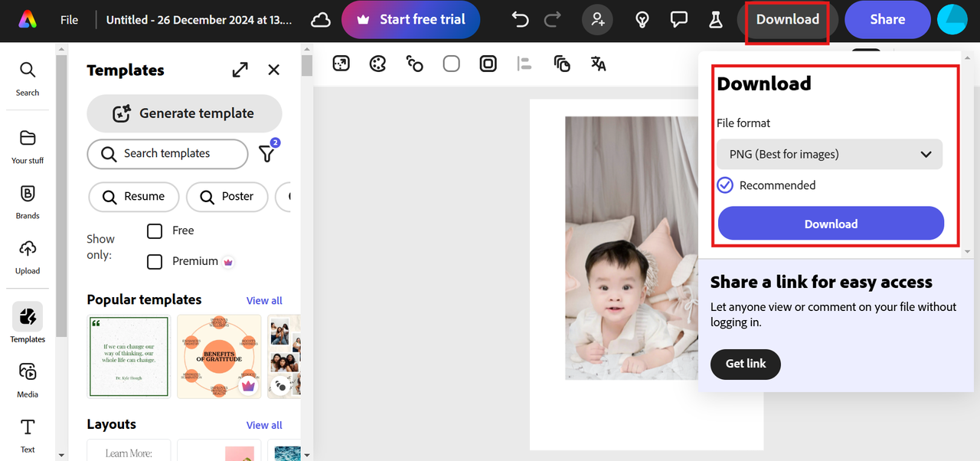This screenshot has width=980, height=461.
Task: Click the Generate template button
Action: pos(185,113)
